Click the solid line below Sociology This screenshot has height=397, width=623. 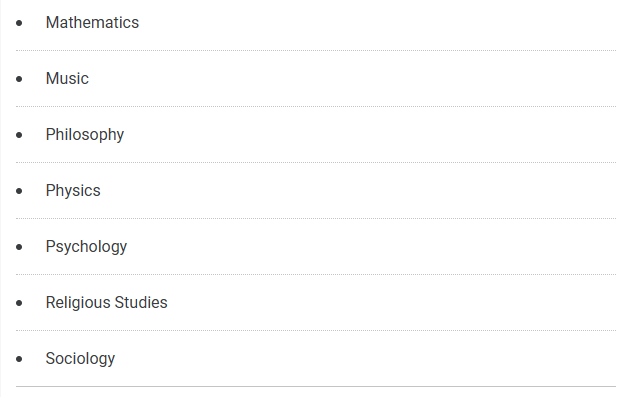[x=316, y=386]
